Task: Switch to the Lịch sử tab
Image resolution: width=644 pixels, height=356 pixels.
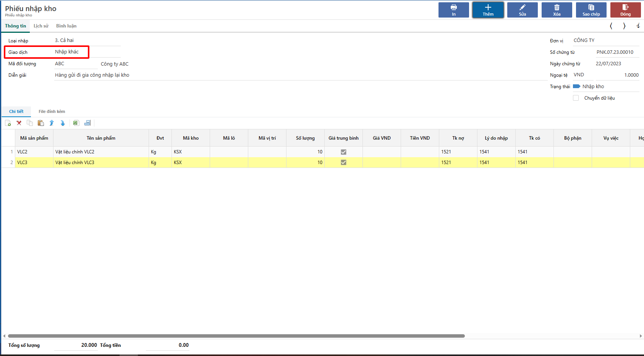Action: click(41, 26)
